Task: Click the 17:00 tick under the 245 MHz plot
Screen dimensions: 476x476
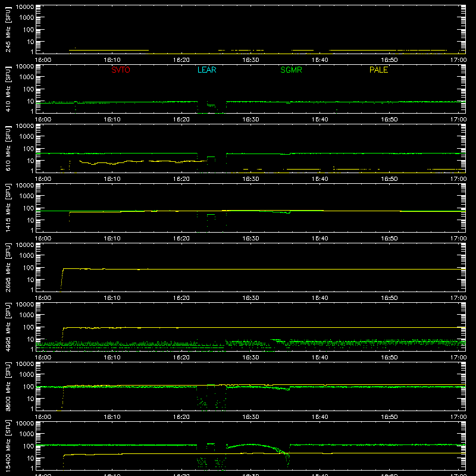Action: coord(458,60)
